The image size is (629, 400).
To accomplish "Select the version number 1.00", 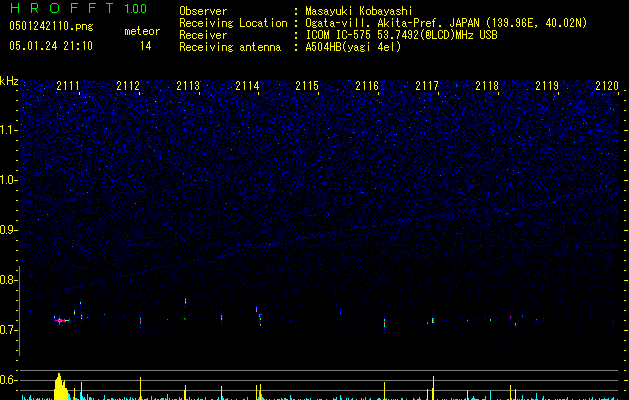I will pyautogui.click(x=135, y=8).
